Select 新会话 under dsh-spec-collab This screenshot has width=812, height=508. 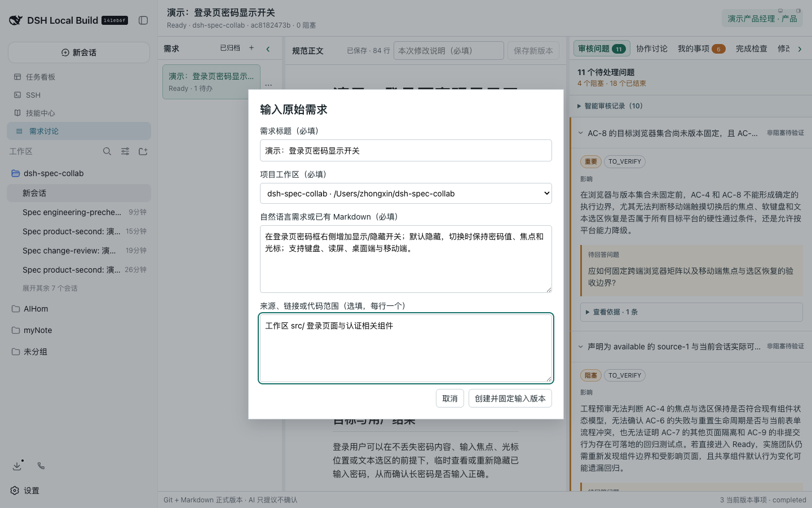pyautogui.click(x=79, y=193)
